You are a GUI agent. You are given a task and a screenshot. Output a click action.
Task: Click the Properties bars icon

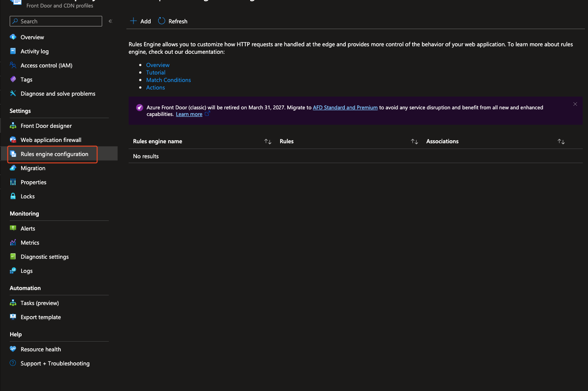tap(13, 182)
